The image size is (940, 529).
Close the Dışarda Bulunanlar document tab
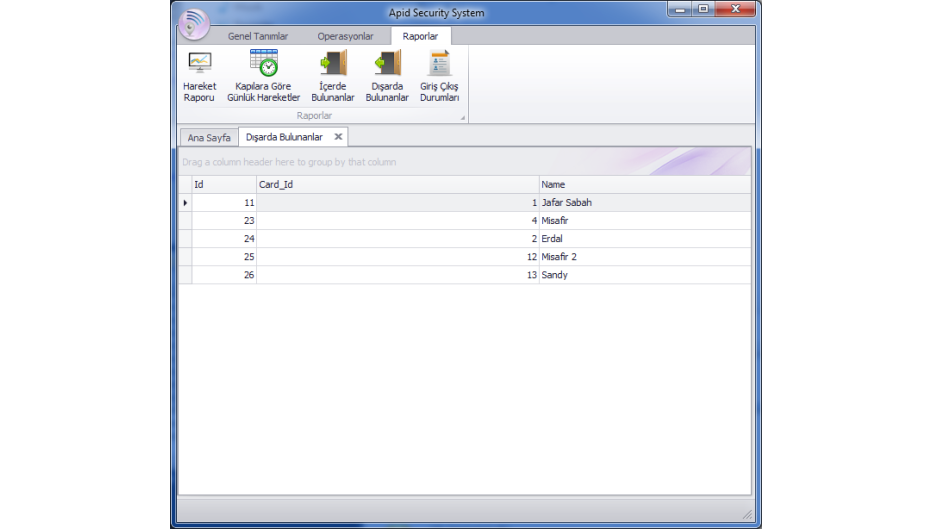(x=338, y=137)
